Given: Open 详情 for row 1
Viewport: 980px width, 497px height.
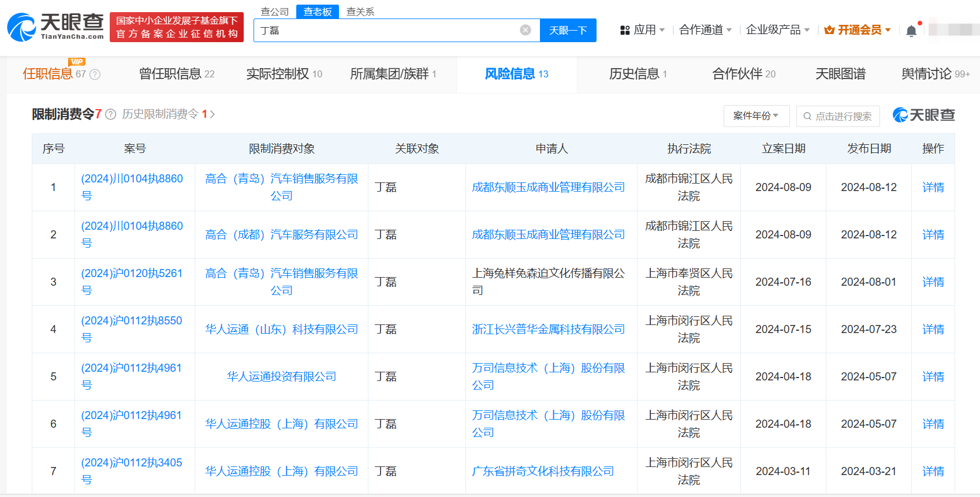Looking at the screenshot, I should click(x=933, y=187).
